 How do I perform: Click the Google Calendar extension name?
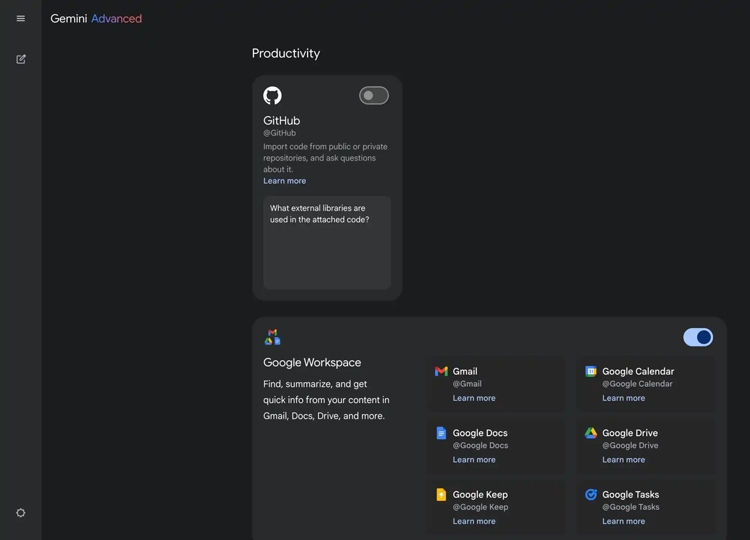[638, 371]
